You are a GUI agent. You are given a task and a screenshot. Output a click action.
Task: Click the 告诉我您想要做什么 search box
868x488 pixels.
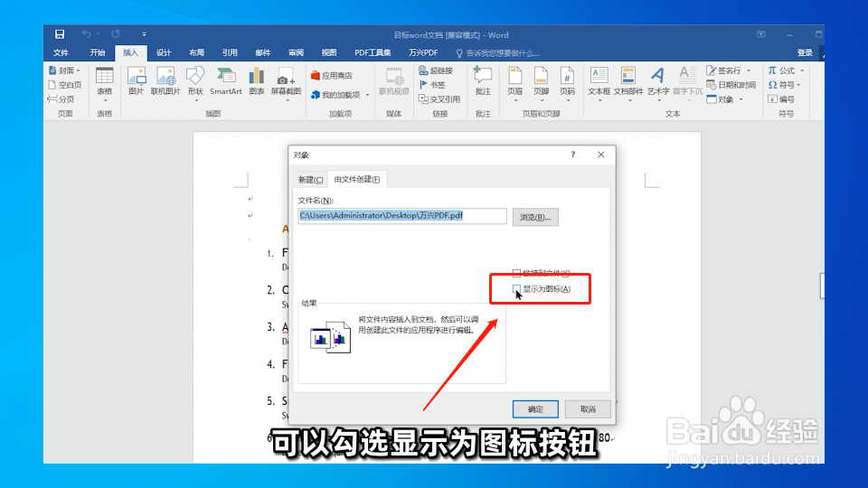coord(497,53)
